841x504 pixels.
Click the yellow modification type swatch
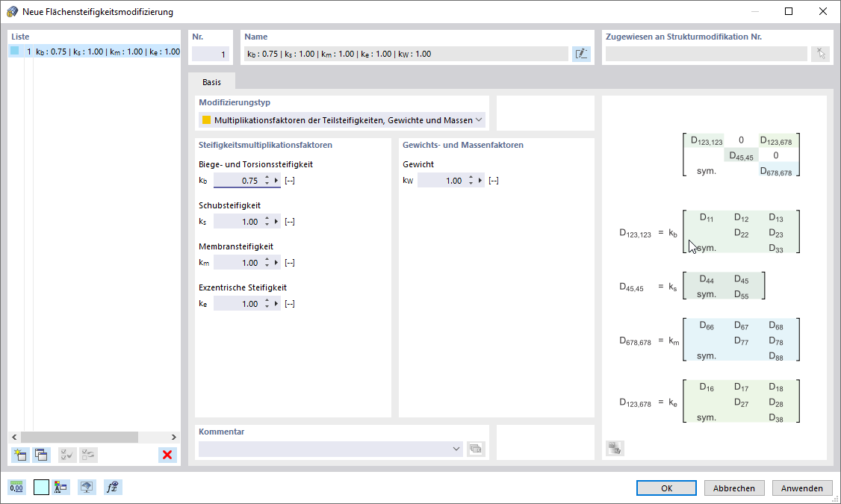click(206, 120)
